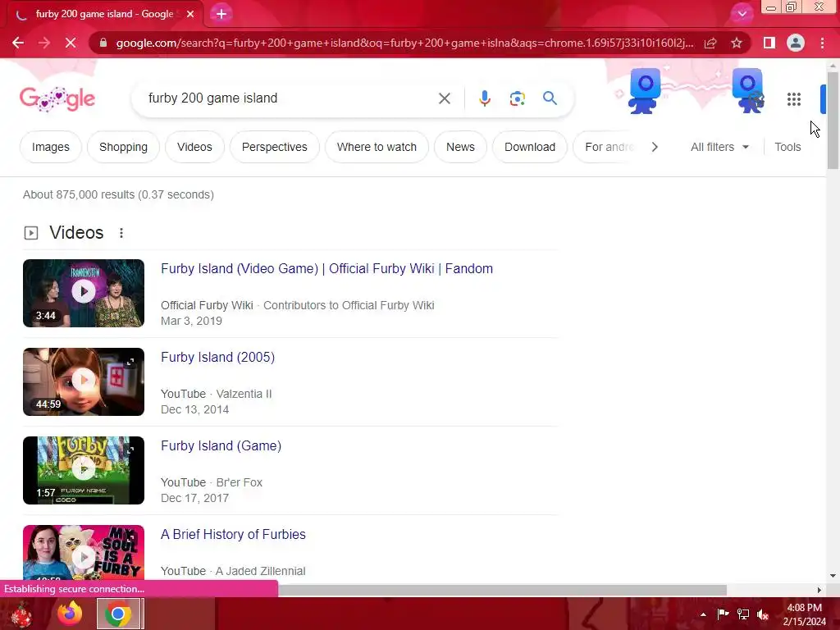Filter results by Shopping
840x630 pixels.
coord(123,147)
